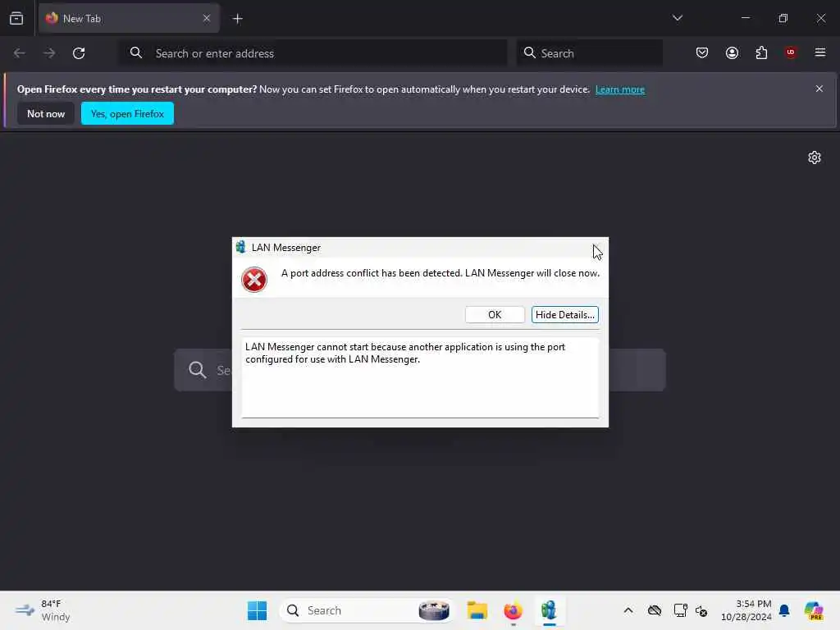Click the display network tray icon

tap(680, 610)
